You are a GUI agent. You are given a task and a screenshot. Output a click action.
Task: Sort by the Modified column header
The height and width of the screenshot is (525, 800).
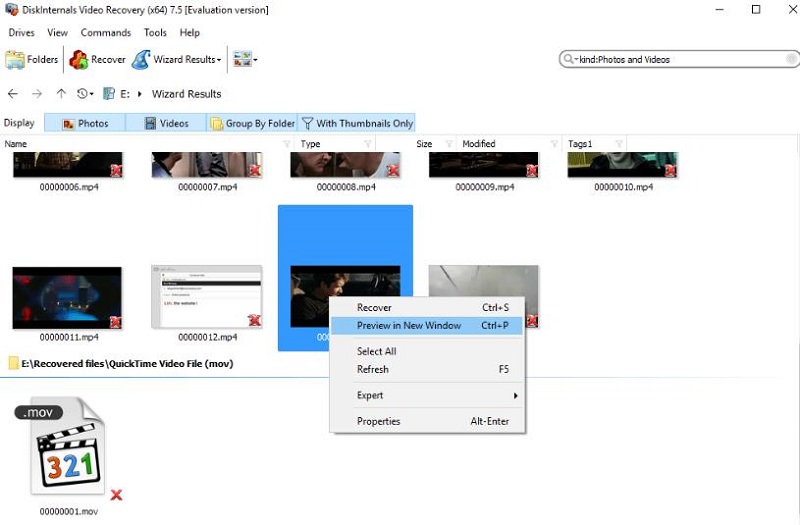point(479,144)
